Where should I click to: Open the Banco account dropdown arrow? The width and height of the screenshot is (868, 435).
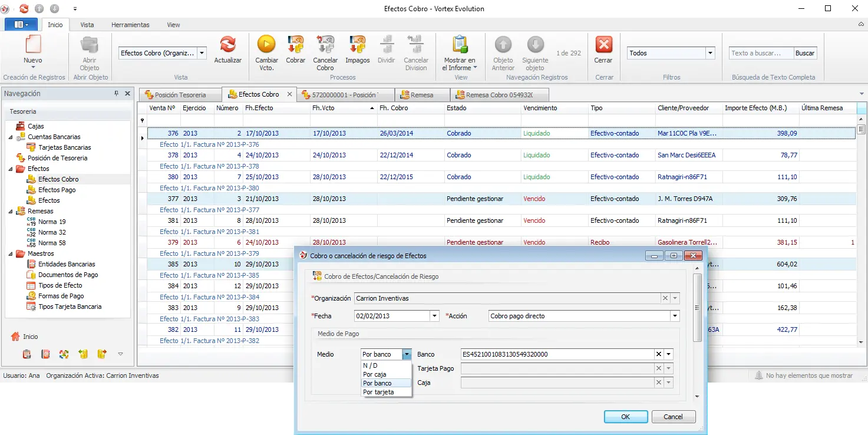(x=668, y=354)
